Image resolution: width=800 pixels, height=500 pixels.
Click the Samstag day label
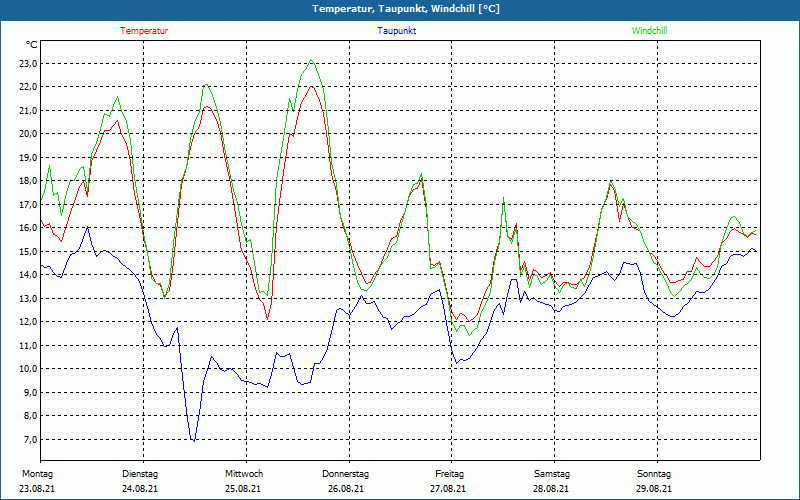pyautogui.click(x=552, y=474)
